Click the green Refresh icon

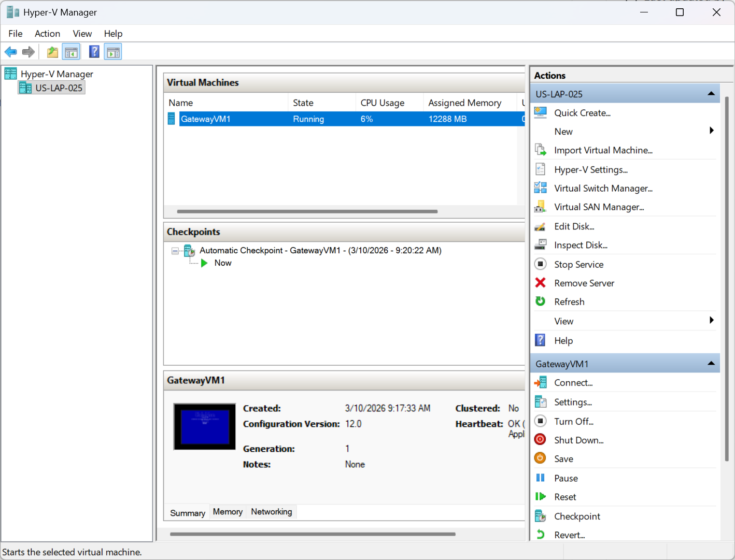[x=540, y=301]
